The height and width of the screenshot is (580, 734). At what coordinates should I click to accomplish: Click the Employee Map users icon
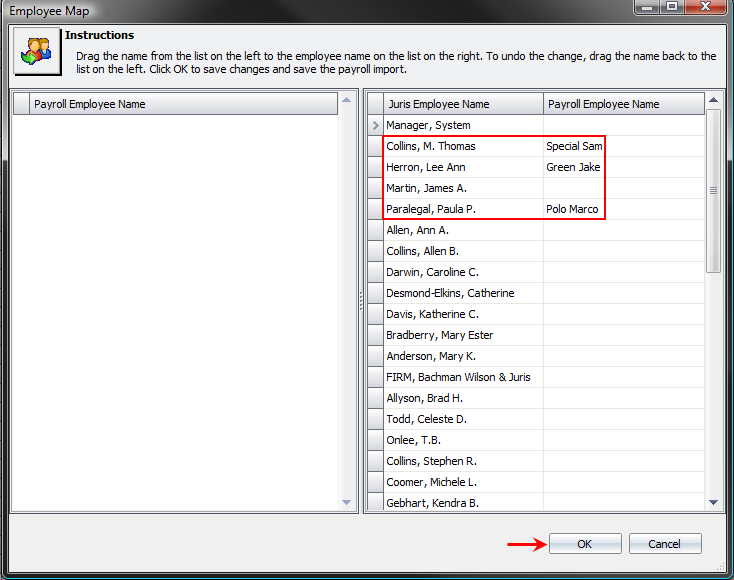(33, 54)
